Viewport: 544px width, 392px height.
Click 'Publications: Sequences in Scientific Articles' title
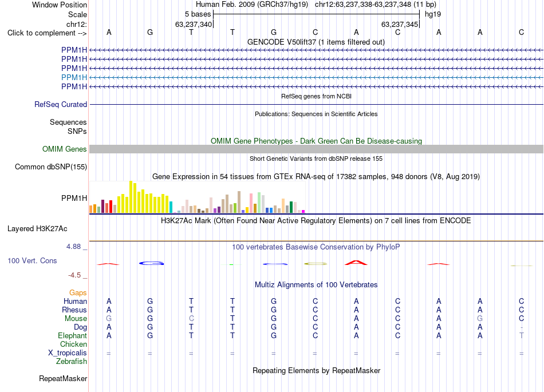(x=316, y=114)
